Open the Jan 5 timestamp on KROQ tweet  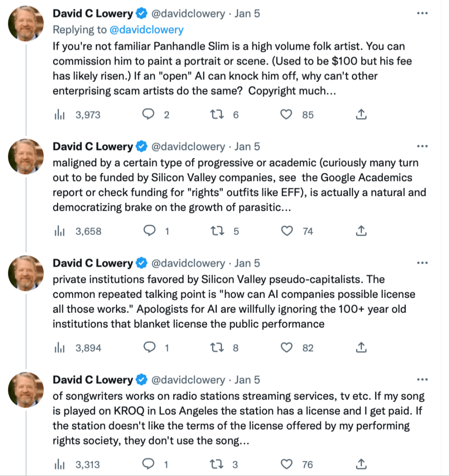point(247,380)
